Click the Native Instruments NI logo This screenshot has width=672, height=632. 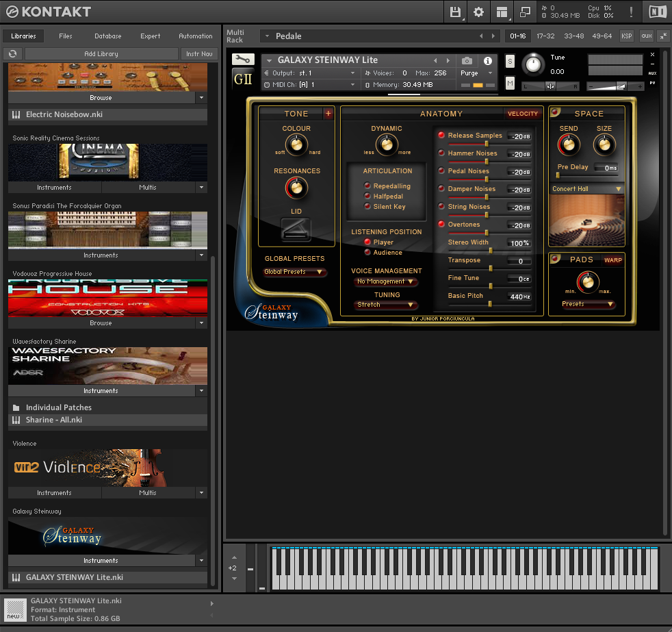[x=658, y=12]
